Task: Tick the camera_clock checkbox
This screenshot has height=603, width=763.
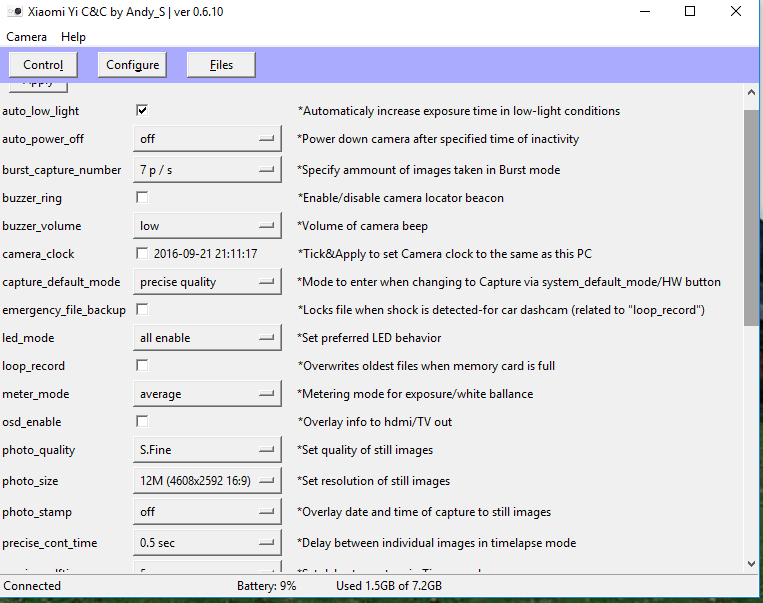Action: pos(142,254)
